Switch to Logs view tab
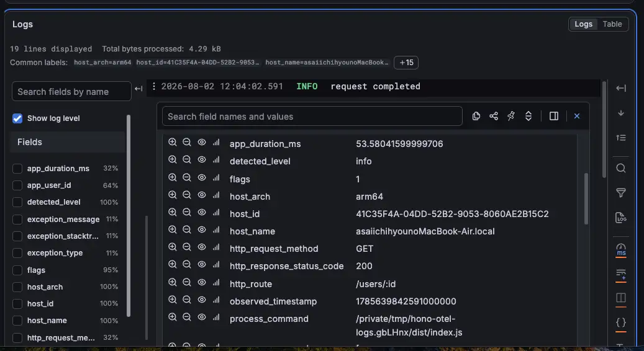Viewport: 644px width, 351px height. coord(583,24)
